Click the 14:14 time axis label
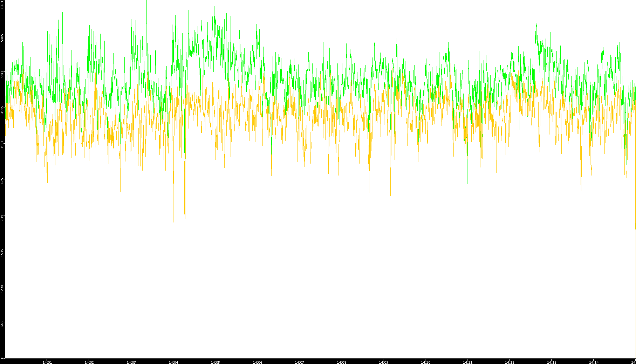The image size is (636, 364). (x=594, y=362)
